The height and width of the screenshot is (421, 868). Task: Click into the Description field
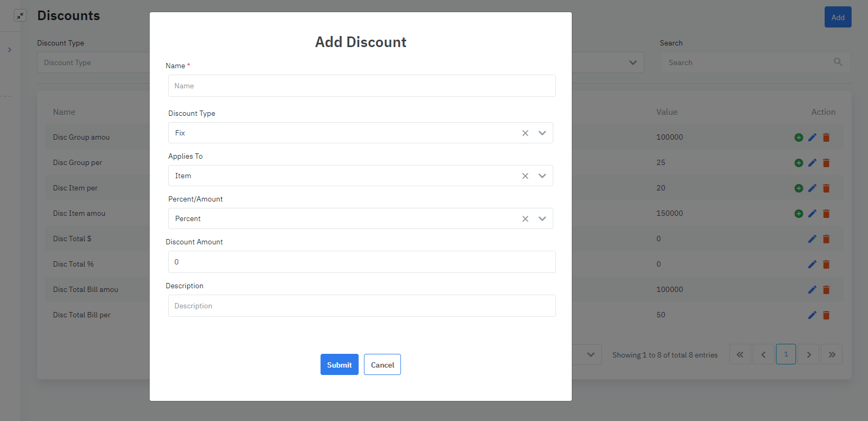(362, 306)
